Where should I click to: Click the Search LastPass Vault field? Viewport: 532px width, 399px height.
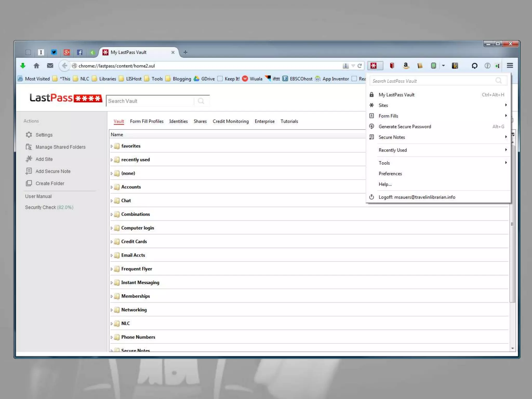click(x=433, y=81)
